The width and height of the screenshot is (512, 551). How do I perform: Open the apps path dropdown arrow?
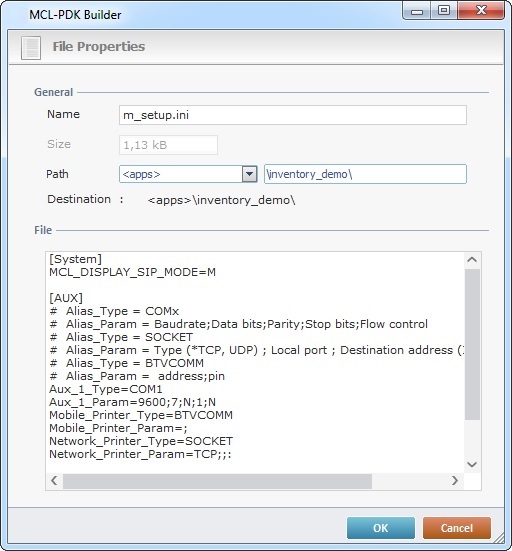[x=249, y=174]
